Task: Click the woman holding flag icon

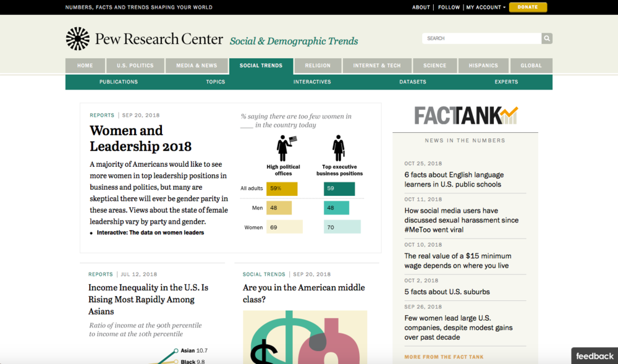Action: point(287,148)
